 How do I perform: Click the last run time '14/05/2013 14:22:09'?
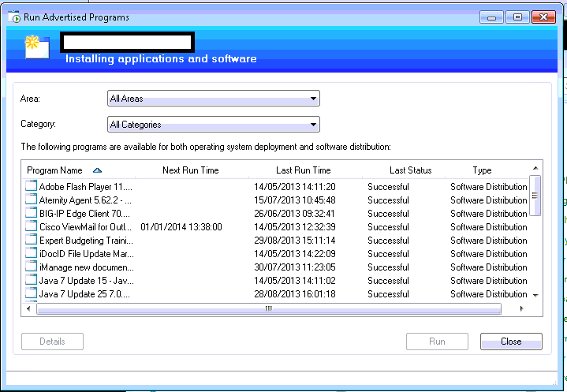295,253
